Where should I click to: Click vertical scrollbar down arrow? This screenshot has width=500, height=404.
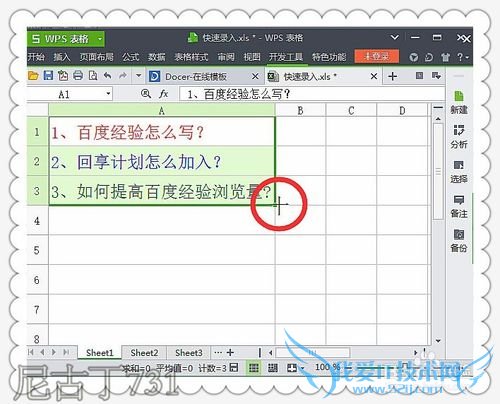[x=438, y=341]
